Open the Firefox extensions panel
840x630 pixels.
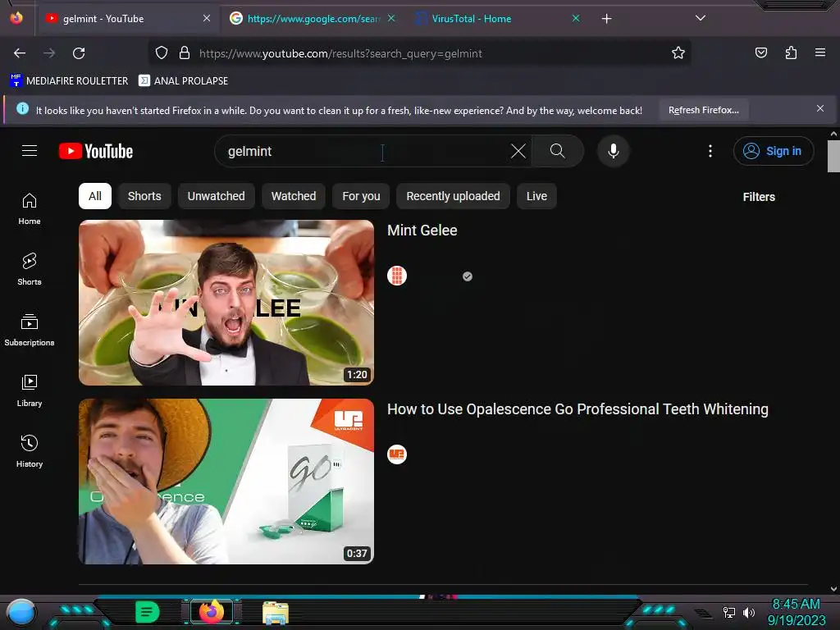pyautogui.click(x=791, y=52)
